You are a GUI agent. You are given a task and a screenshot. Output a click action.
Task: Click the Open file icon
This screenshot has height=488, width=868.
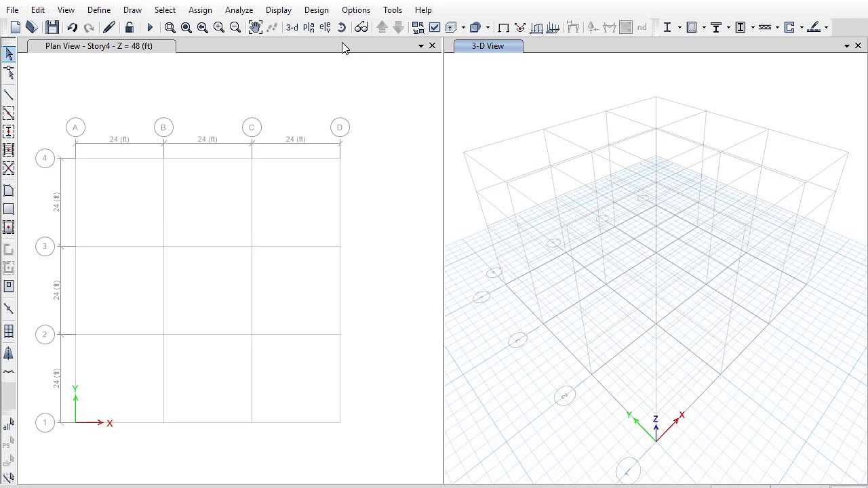point(31,27)
